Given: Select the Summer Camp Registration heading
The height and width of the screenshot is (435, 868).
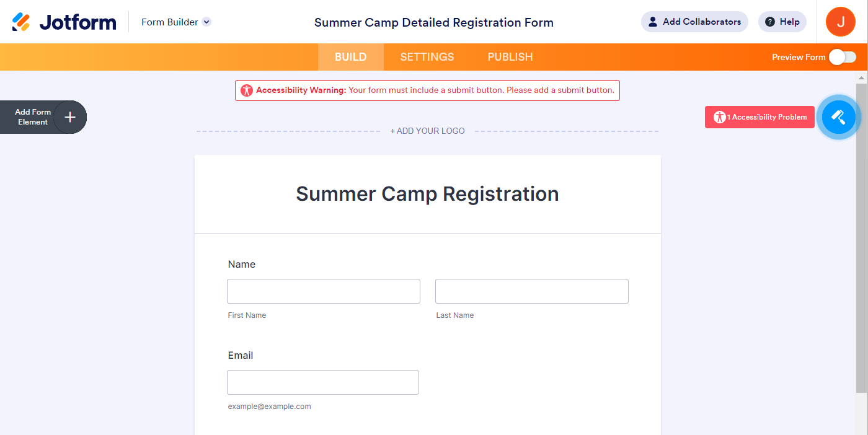Looking at the screenshot, I should pos(427,194).
